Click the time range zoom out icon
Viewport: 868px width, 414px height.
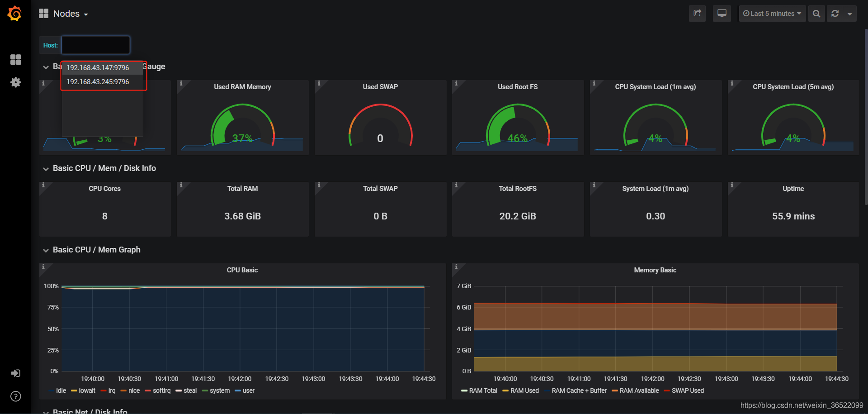(816, 14)
